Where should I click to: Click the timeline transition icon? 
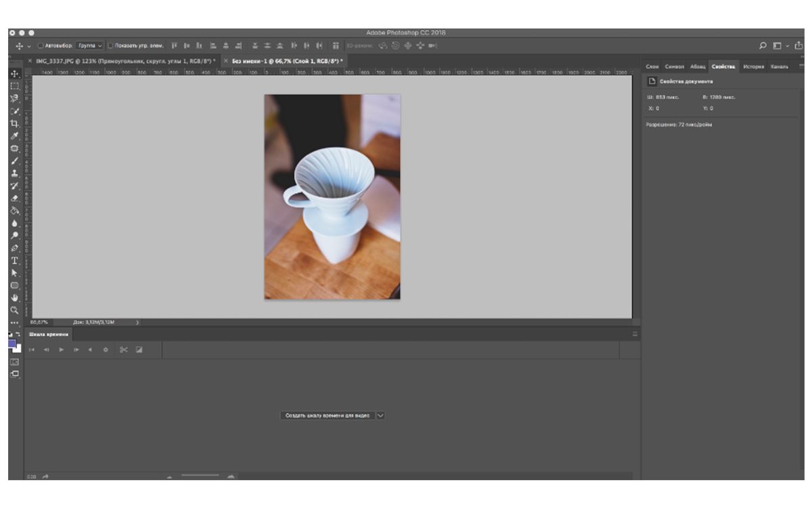(x=139, y=350)
